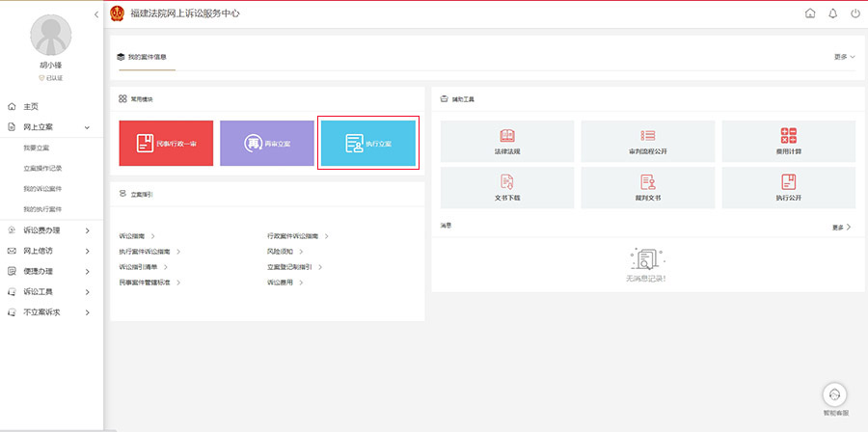868x432 pixels.
Task: Open the 裁判文书 stamp icon tool
Action: click(648, 187)
